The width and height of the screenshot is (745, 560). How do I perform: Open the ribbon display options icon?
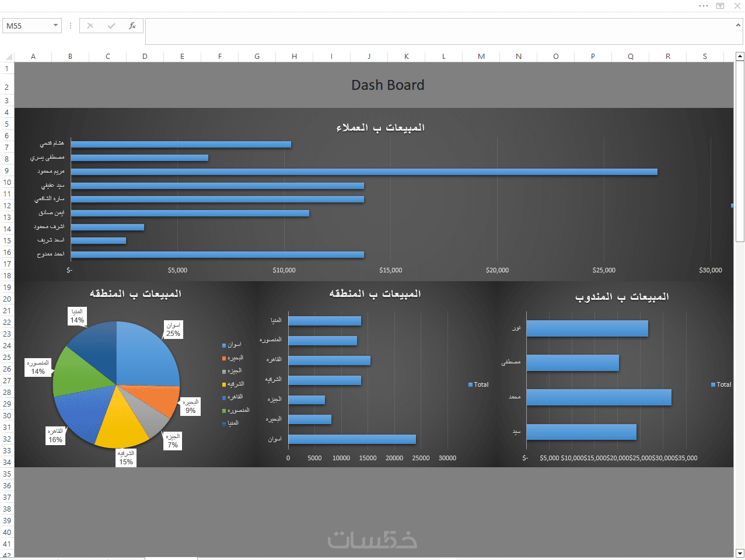click(x=720, y=6)
